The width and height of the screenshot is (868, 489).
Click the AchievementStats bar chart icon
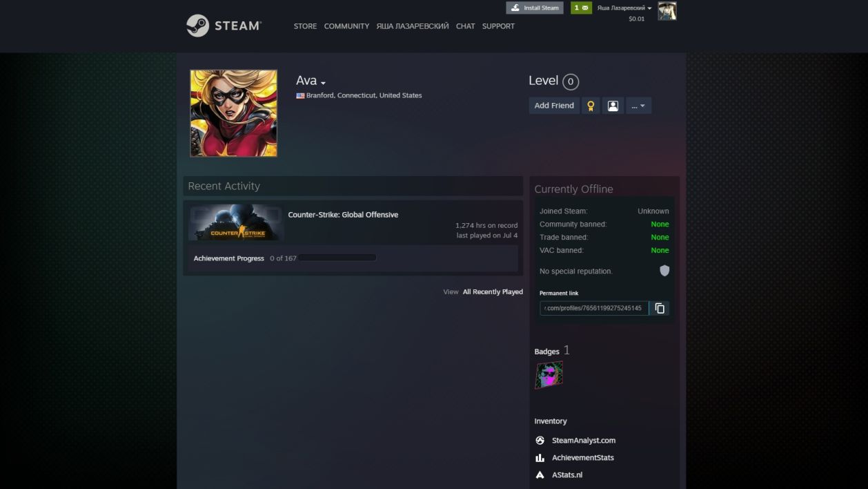[x=540, y=458]
